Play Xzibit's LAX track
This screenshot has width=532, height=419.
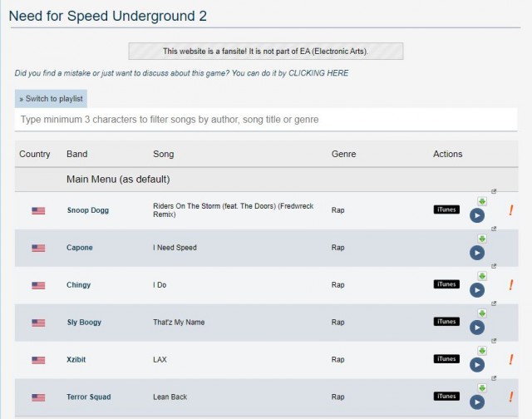click(x=476, y=365)
